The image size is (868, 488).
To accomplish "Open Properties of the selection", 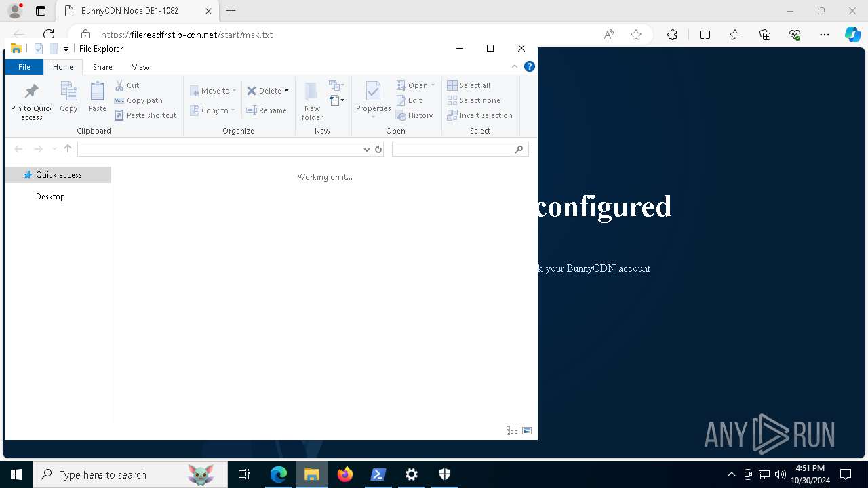I will tap(373, 100).
